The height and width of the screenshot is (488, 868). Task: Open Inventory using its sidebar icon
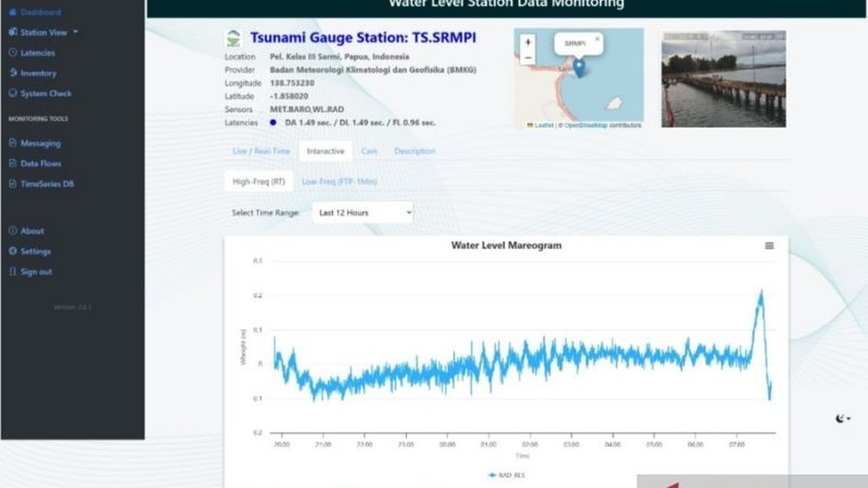pyautogui.click(x=14, y=73)
